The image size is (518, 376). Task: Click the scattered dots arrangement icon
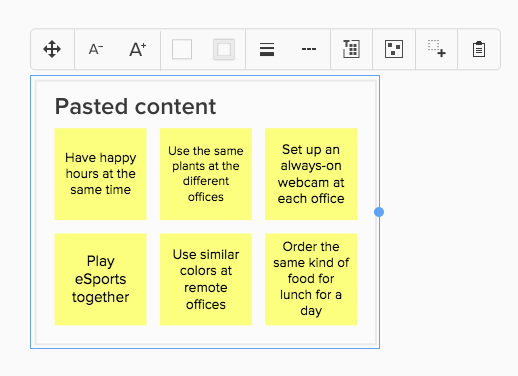point(394,49)
